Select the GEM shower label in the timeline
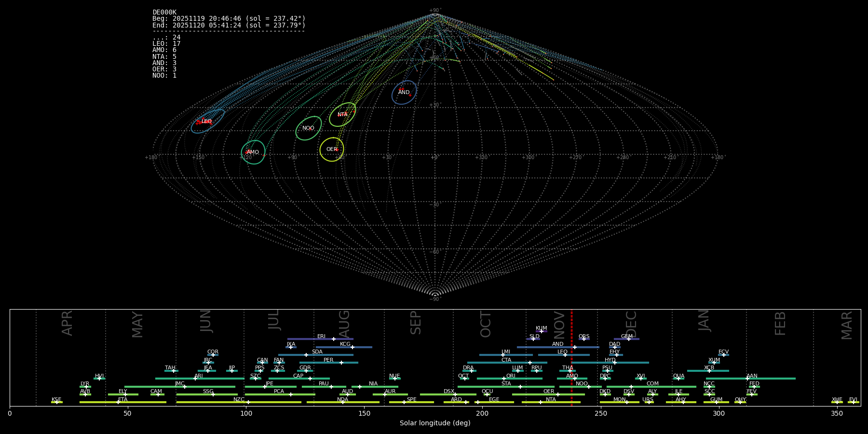 626,337
